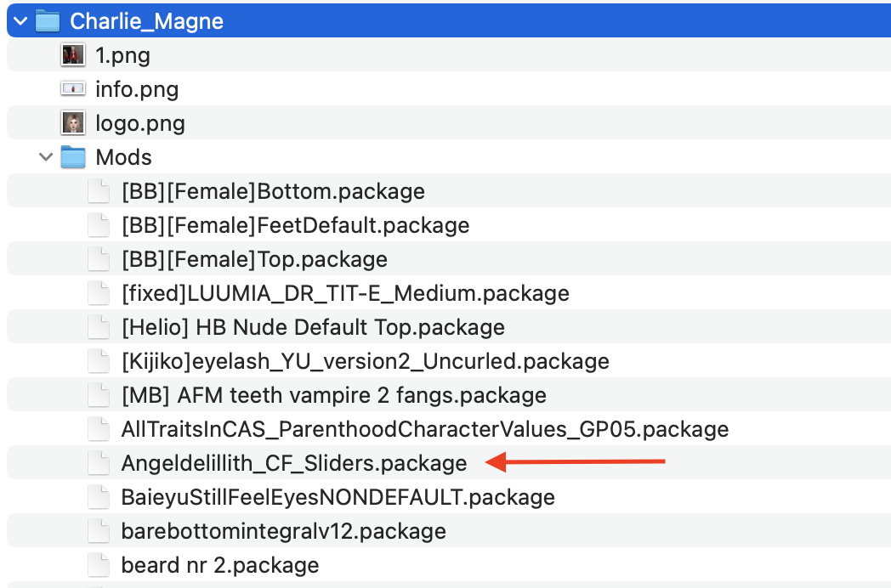Select barebottomintegralv12.package file
The width and height of the screenshot is (891, 588).
[x=449, y=531]
